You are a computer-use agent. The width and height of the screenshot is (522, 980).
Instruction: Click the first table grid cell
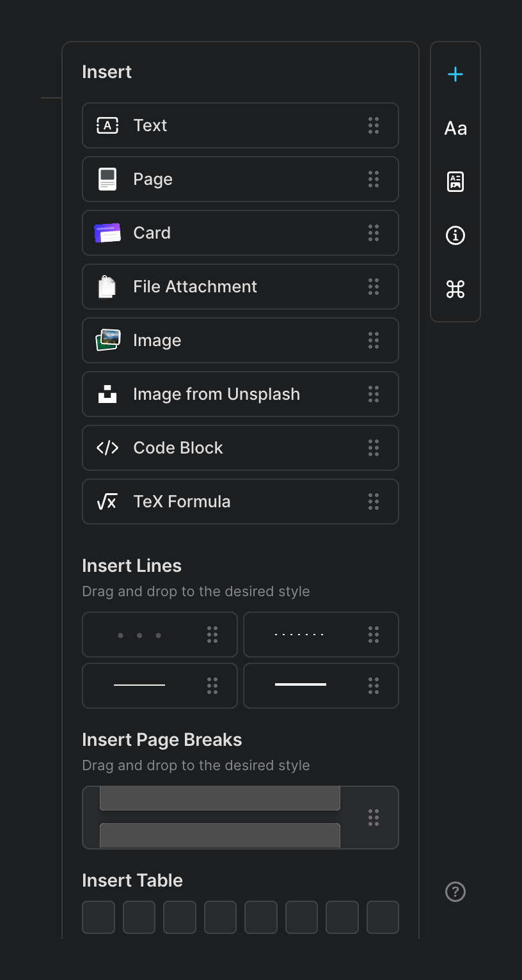point(98,917)
